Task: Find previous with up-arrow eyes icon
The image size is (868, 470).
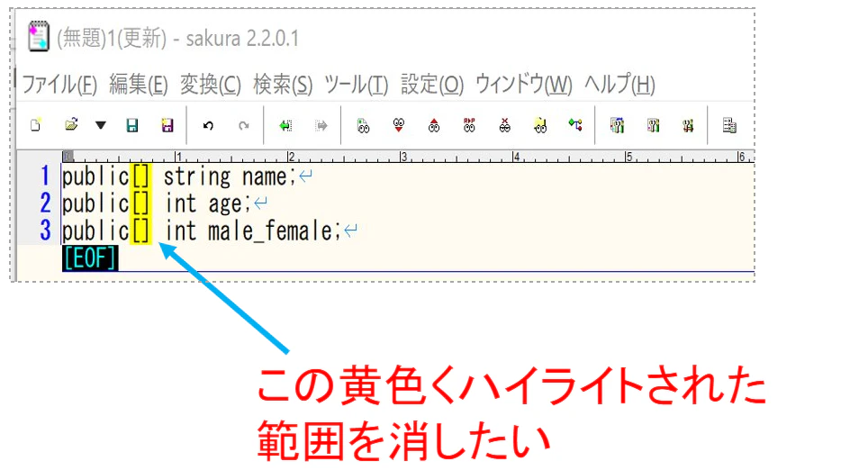Action: [434, 126]
